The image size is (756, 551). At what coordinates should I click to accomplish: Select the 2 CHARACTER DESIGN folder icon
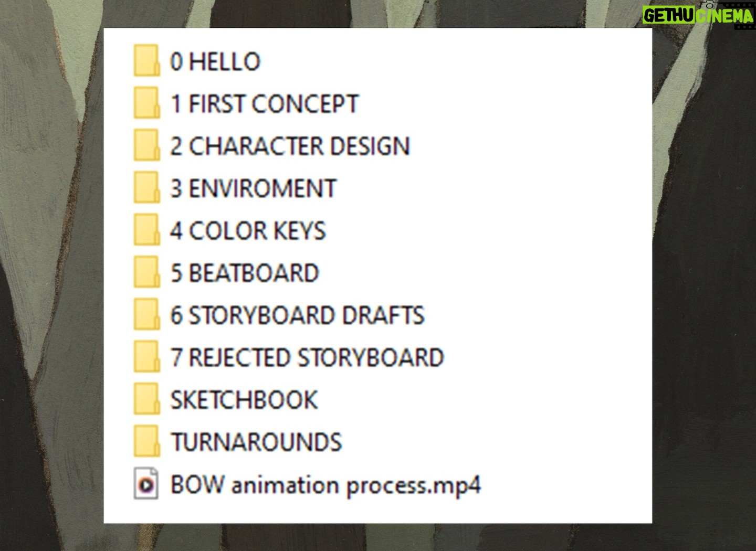pyautogui.click(x=146, y=145)
